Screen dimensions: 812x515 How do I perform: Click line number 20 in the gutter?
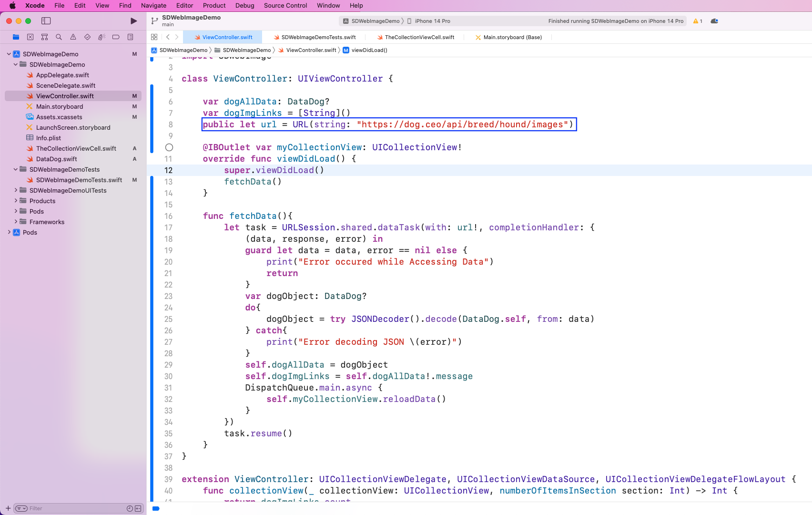pos(168,262)
